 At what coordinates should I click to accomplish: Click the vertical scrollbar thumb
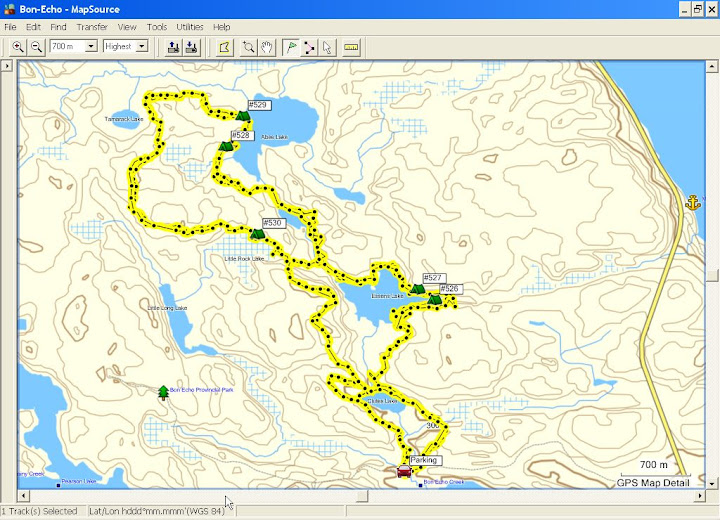click(x=711, y=275)
